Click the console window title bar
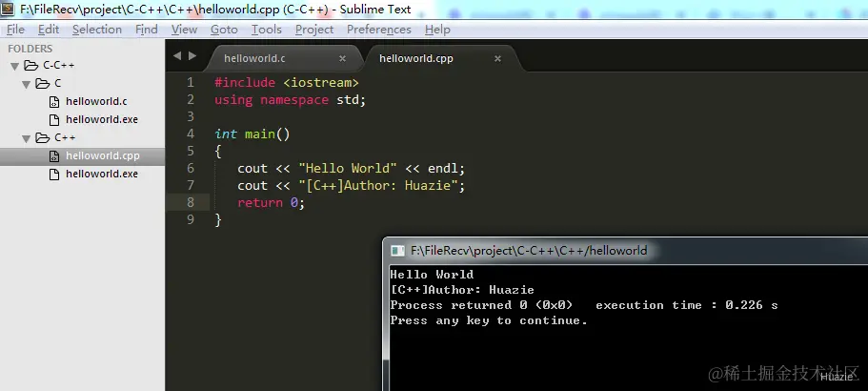The height and width of the screenshot is (391, 868). pos(626,251)
